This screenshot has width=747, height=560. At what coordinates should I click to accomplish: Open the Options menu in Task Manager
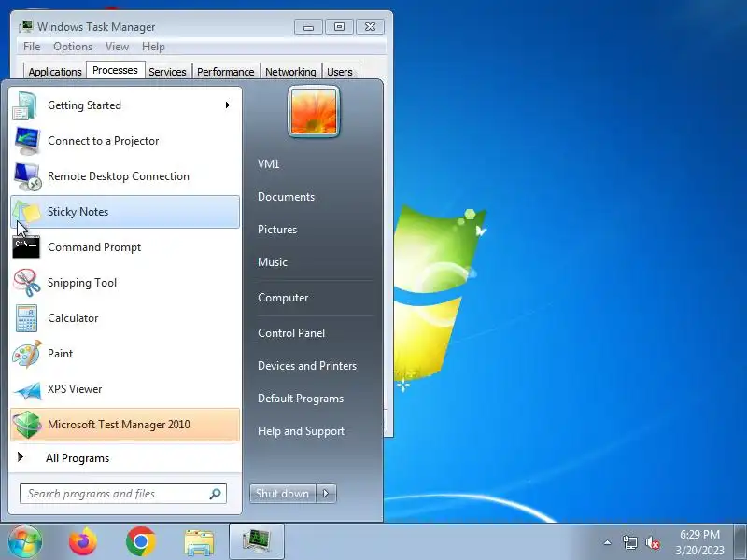point(73,47)
